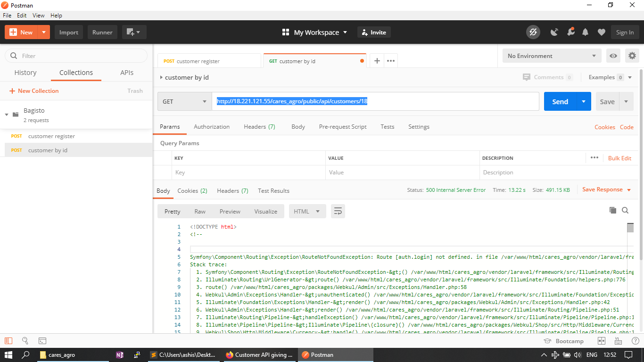
Task: Open the tab options ellipsis menu
Action: pyautogui.click(x=391, y=61)
